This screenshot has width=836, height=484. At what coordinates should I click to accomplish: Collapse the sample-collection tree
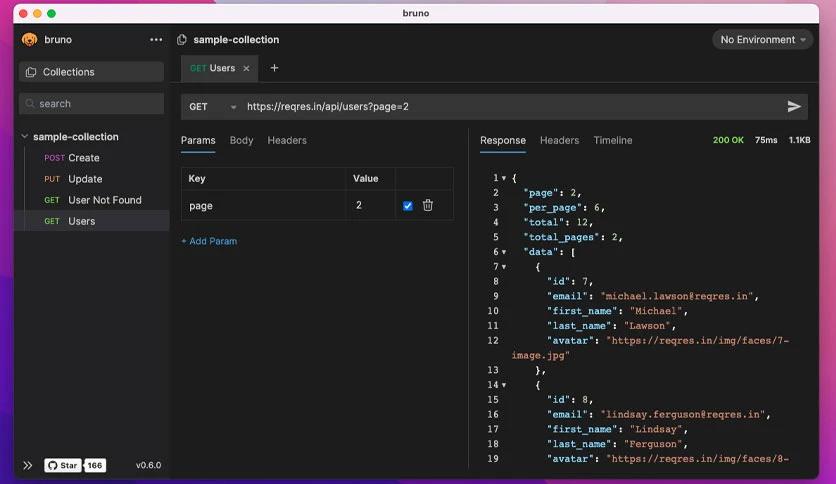point(25,136)
